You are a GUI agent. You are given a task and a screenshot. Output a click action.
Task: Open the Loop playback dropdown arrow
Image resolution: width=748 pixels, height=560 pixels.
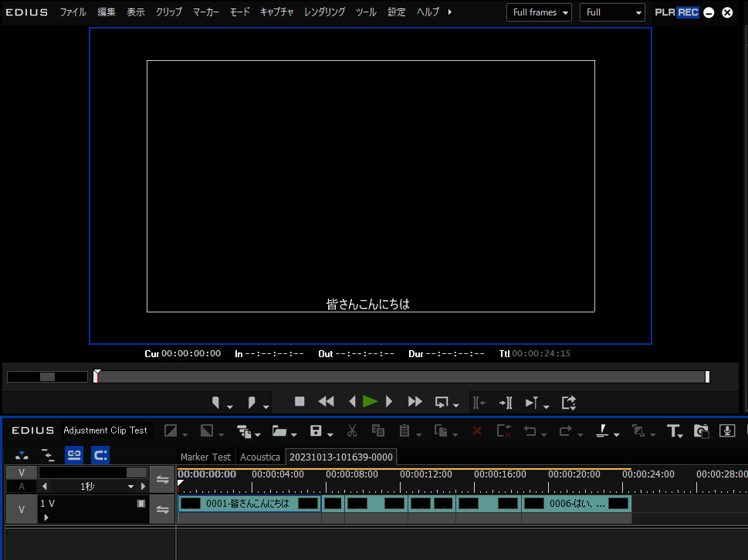456,406
